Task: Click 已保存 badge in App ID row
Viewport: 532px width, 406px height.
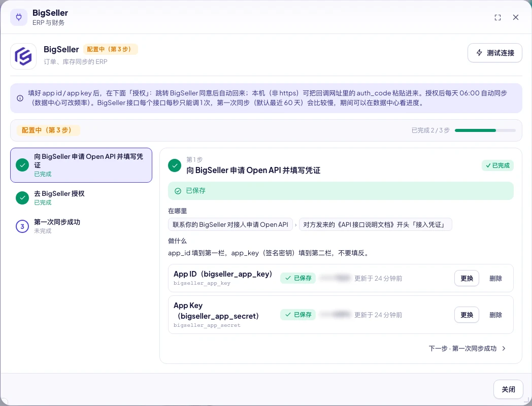Action: (x=298, y=278)
